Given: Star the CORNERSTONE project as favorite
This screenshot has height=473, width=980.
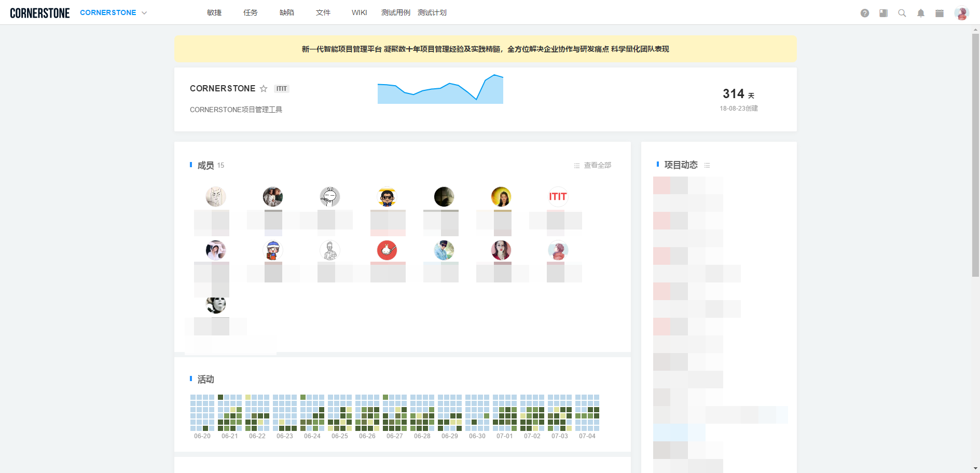Looking at the screenshot, I should pos(264,89).
